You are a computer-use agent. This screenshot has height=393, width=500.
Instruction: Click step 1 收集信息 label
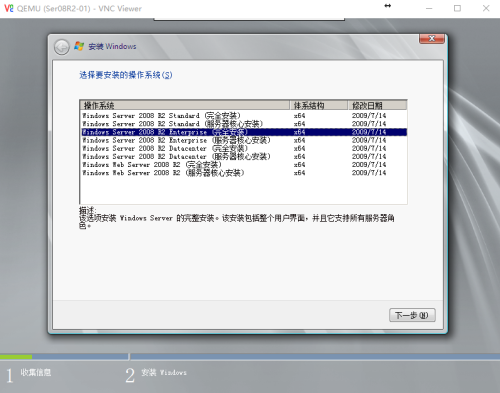pyautogui.click(x=36, y=372)
